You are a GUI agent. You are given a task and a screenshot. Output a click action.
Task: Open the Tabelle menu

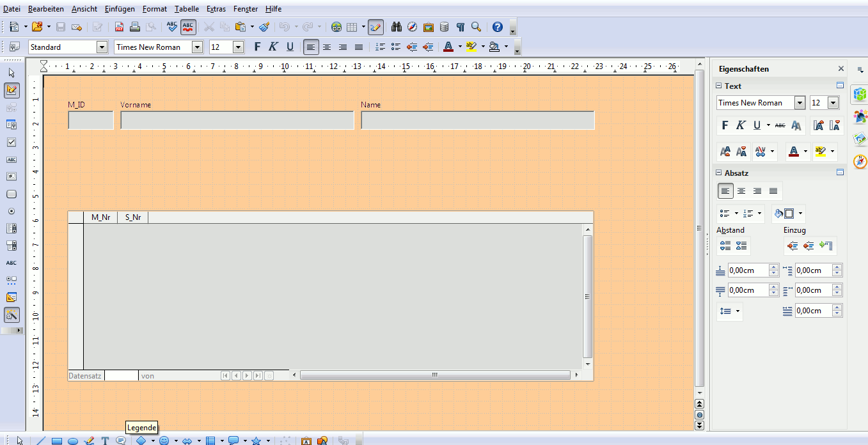[x=187, y=9]
